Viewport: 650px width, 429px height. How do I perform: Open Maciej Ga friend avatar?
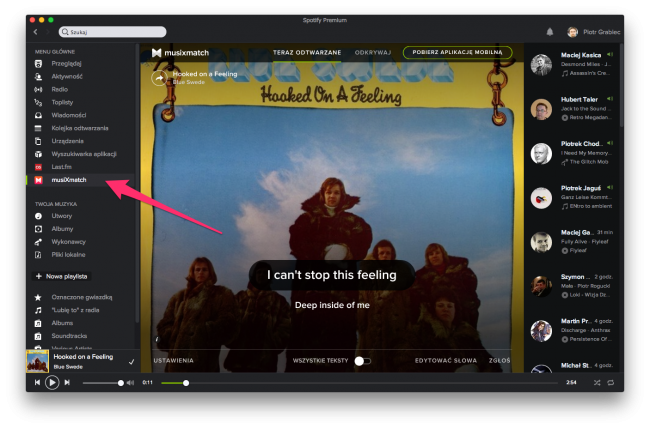pos(541,242)
